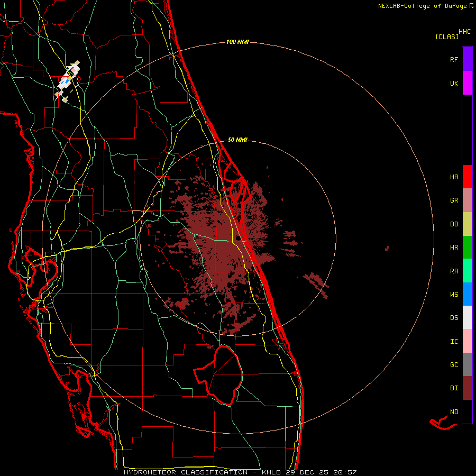Click the "50 NMI" range ring label
The width and height of the screenshot is (476, 476).
pyautogui.click(x=237, y=140)
